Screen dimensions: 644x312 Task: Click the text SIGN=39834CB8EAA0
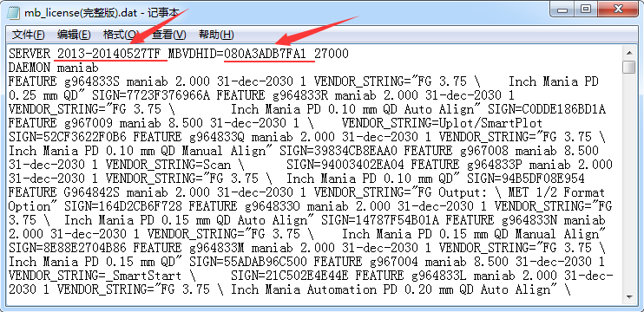[x=338, y=151]
